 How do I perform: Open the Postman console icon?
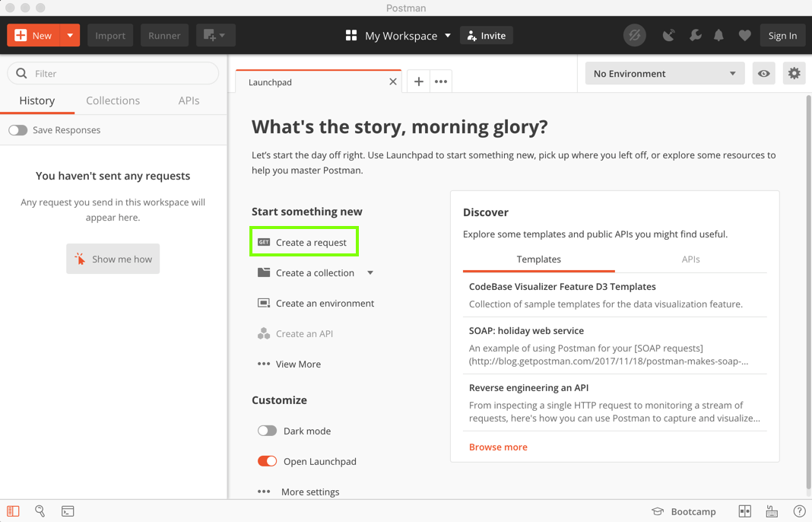coord(68,511)
